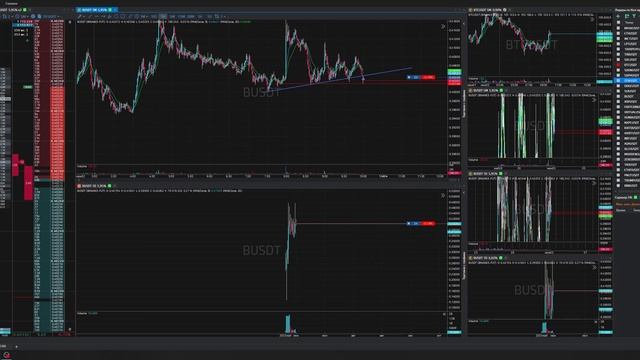Image resolution: width=640 pixels, height=360 pixels.
Task: Toggle green indicator on order book panel tab
Action: [x=25, y=9]
